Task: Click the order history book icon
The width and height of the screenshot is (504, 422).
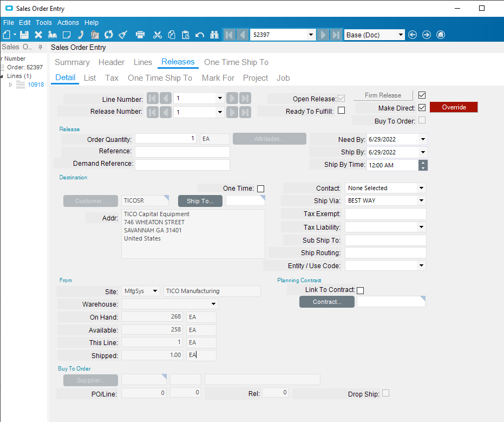Action: (x=53, y=35)
